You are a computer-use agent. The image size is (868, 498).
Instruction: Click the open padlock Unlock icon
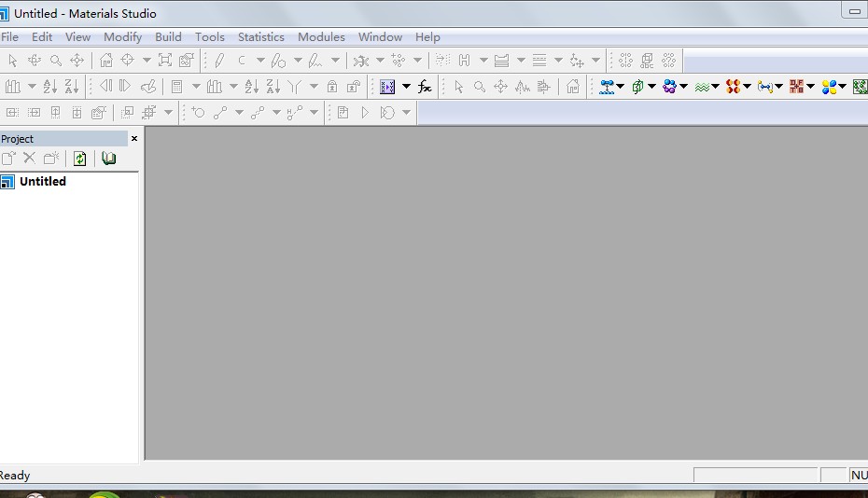(x=353, y=87)
